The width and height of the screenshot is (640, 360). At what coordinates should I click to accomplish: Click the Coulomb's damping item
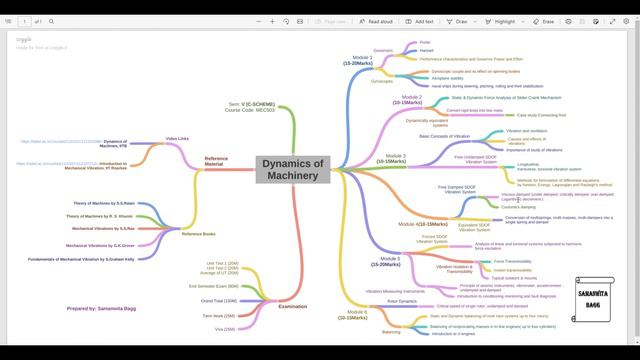(518, 207)
